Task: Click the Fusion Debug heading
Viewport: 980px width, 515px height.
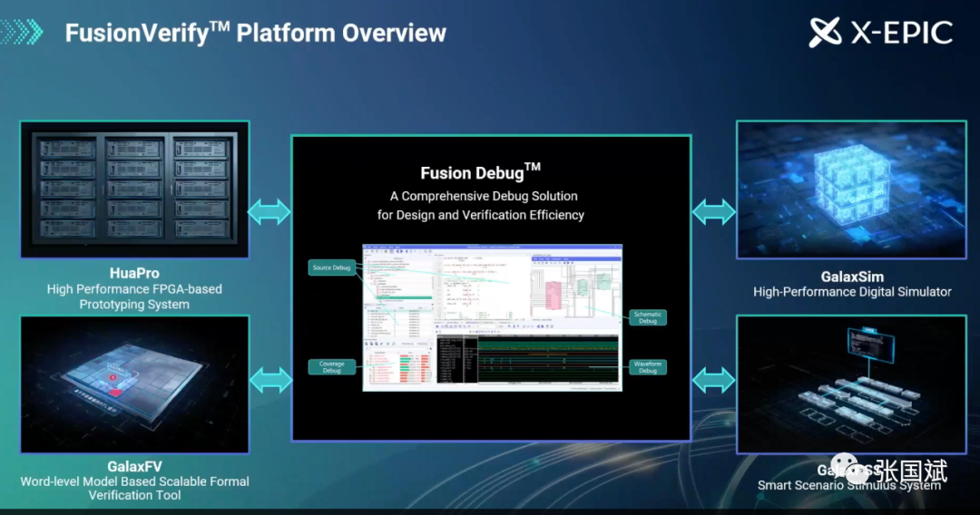Action: point(480,171)
